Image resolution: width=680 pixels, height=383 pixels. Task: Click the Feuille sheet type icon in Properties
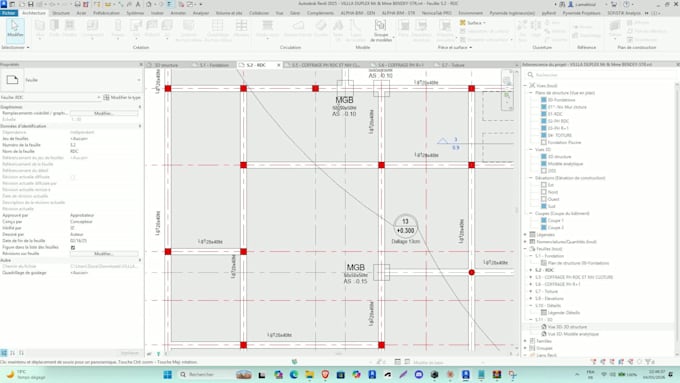[x=12, y=80]
